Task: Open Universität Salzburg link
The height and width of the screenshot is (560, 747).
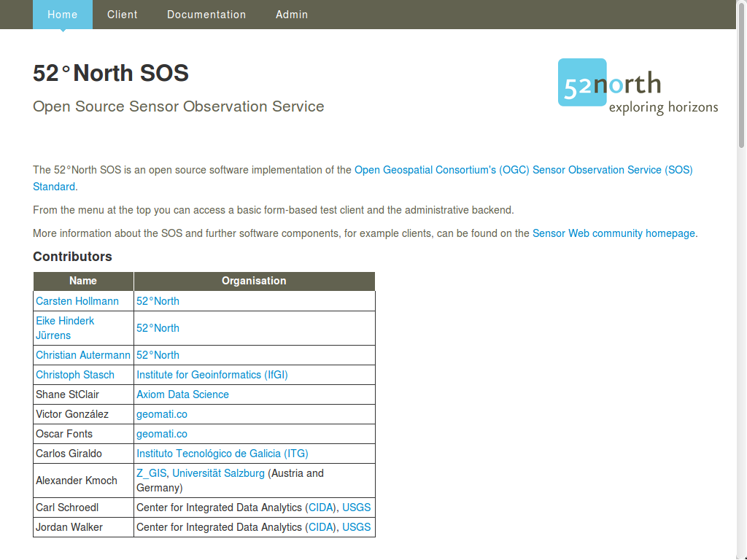Action: 218,473
